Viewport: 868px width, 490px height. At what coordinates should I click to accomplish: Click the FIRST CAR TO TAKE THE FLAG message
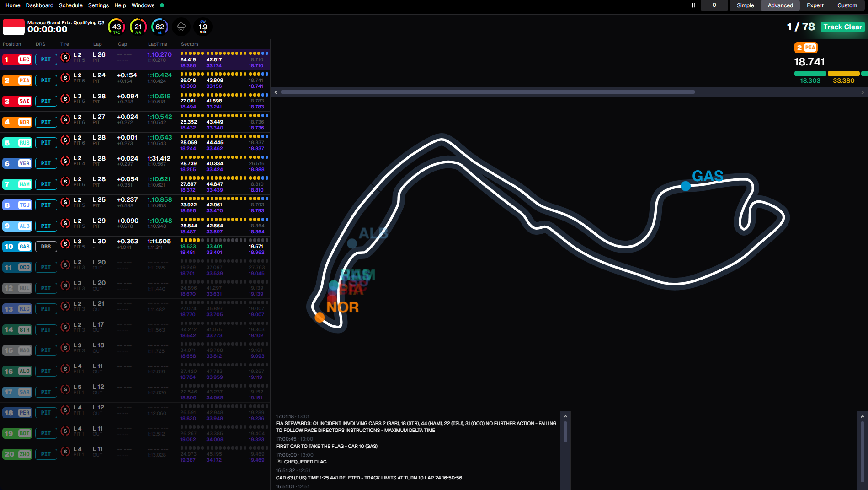326,446
